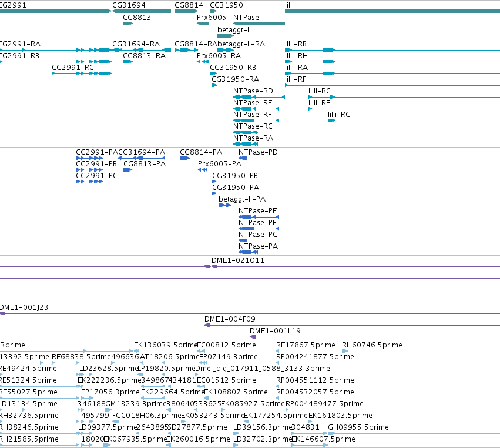Viewport: 500px width, 448px height.
Task: Click transcript CG2991-RA label
Action: (x=21, y=44)
